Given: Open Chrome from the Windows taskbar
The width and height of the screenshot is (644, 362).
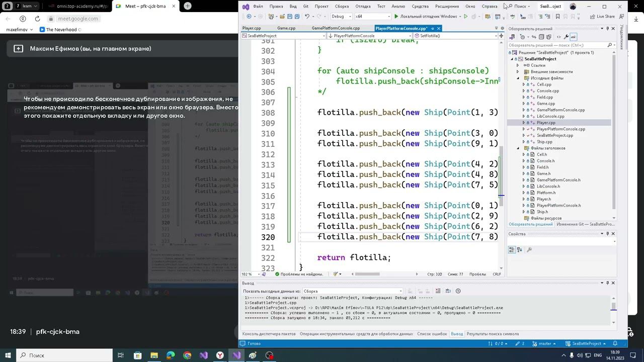Looking at the screenshot, I should (187, 355).
